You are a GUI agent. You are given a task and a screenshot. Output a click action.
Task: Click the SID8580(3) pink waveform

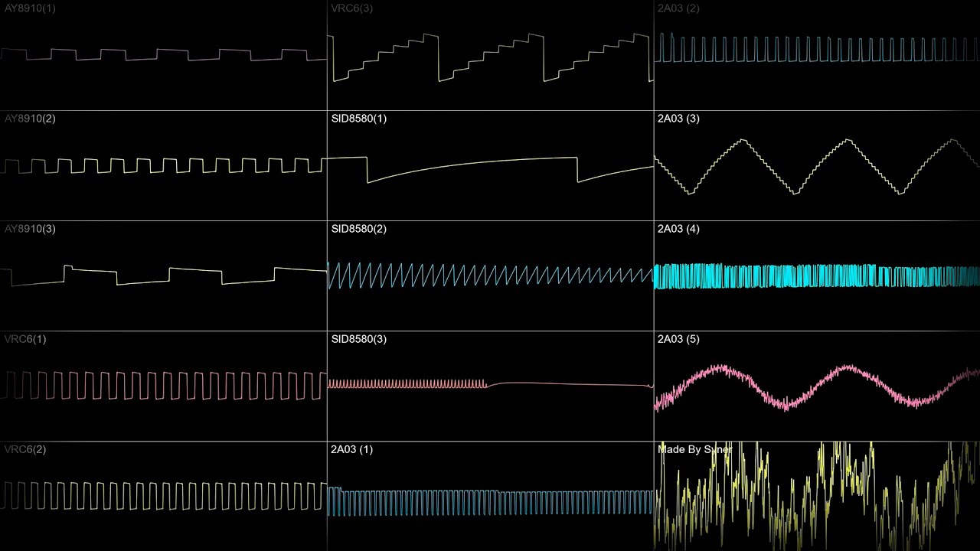[x=490, y=383]
